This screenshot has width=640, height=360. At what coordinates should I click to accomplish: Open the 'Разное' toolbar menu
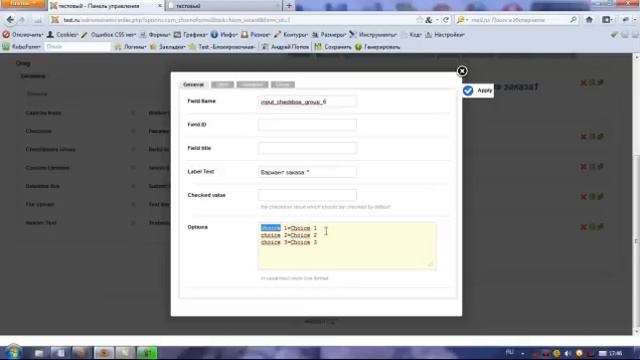pyautogui.click(x=256, y=35)
